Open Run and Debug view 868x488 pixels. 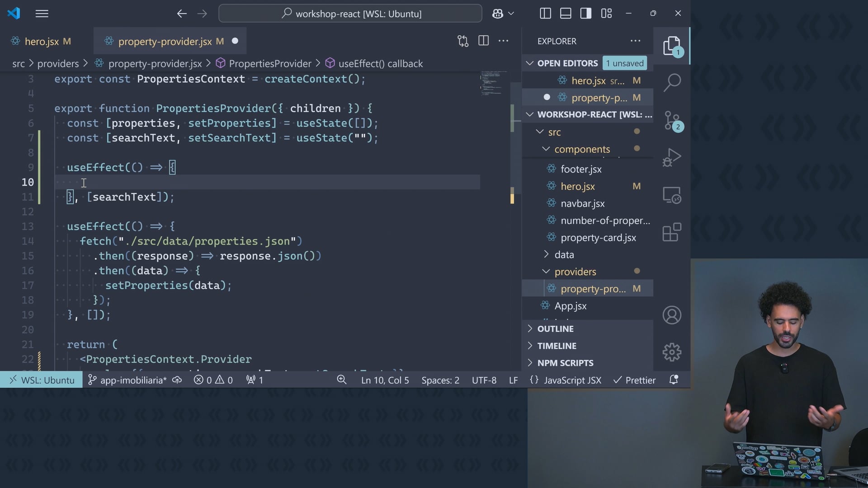(x=672, y=158)
